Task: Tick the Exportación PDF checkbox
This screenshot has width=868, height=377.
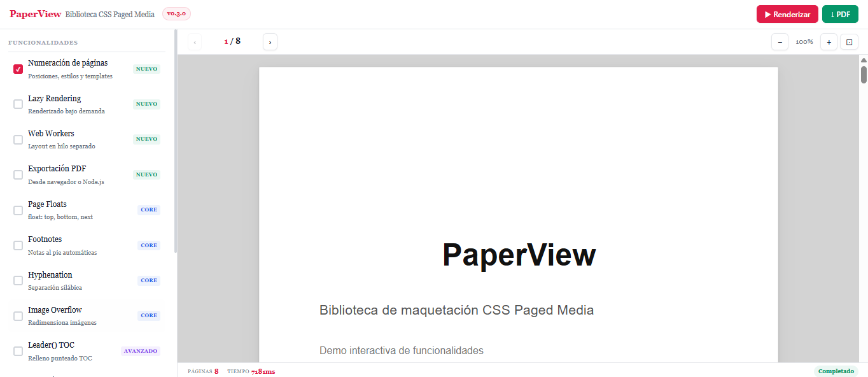Action: pos(18,174)
